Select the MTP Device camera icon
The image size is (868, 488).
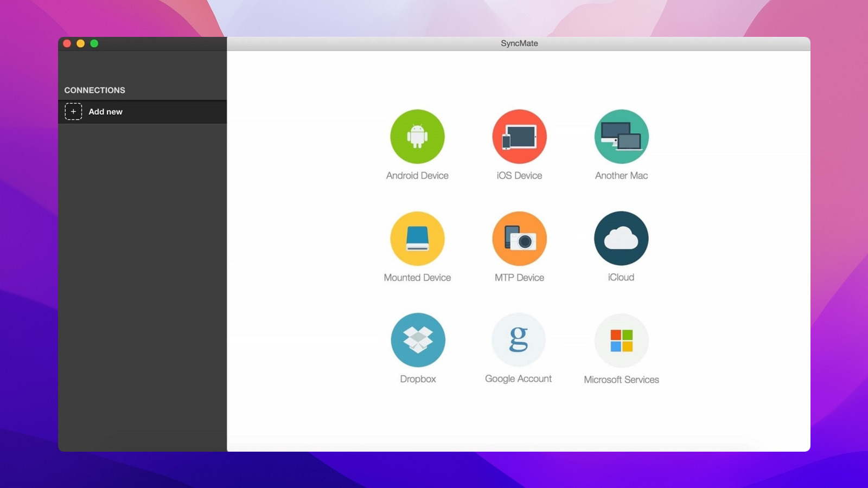(519, 239)
